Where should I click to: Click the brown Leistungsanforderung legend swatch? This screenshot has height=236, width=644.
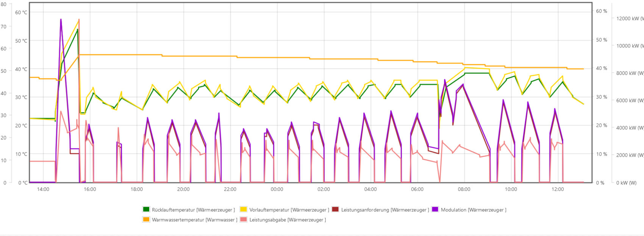(335, 209)
